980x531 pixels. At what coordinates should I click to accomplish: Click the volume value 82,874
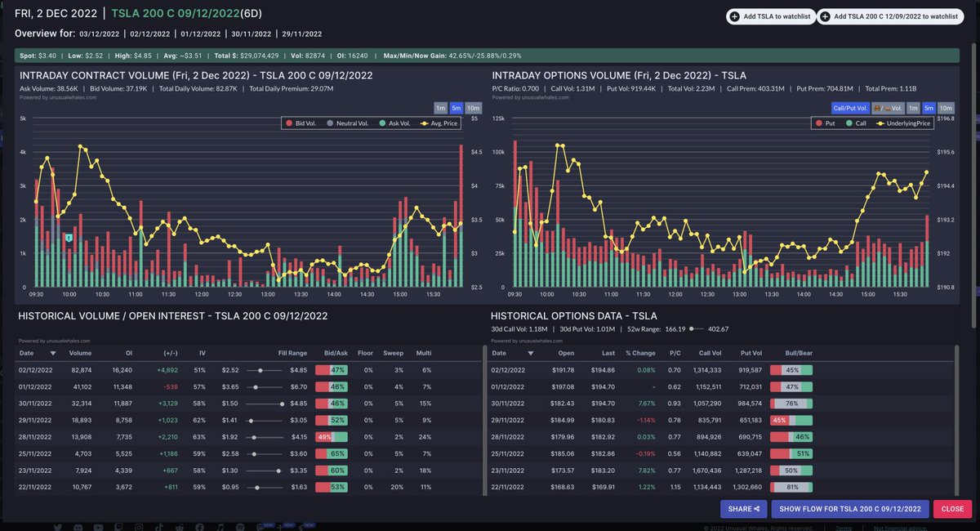point(81,370)
